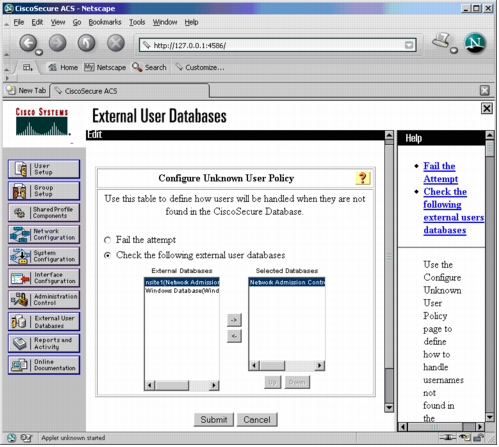Select Network Admission Control in Selected Databases

coord(288,284)
